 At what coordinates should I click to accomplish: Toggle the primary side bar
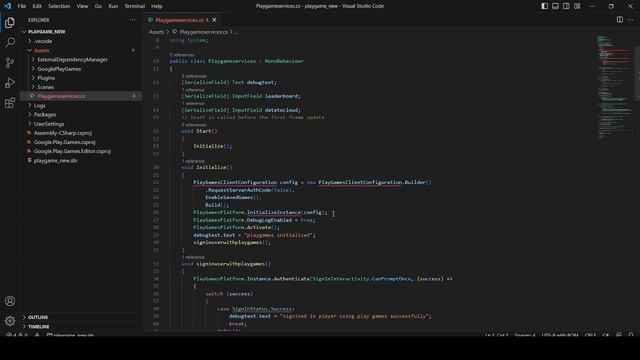click(544, 6)
